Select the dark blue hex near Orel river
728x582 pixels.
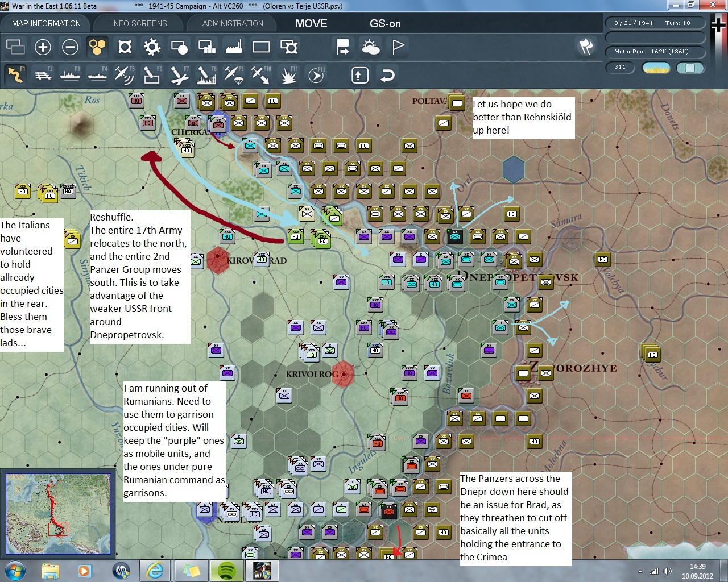[x=513, y=170]
